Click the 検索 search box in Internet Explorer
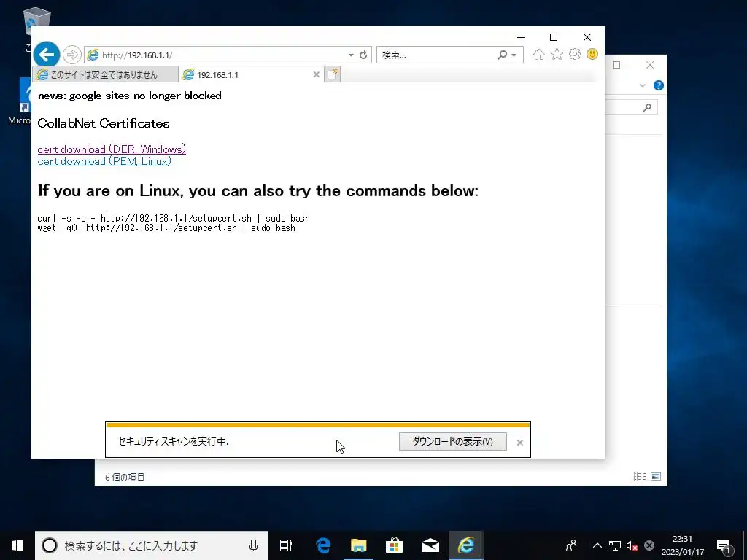 tap(436, 55)
